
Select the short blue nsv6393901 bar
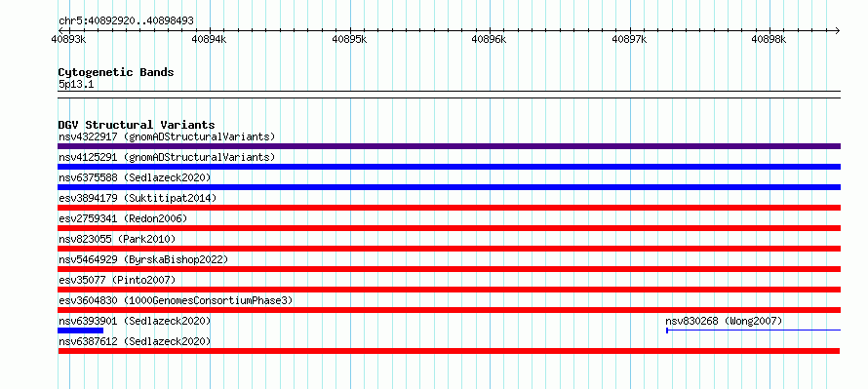pos(80,331)
